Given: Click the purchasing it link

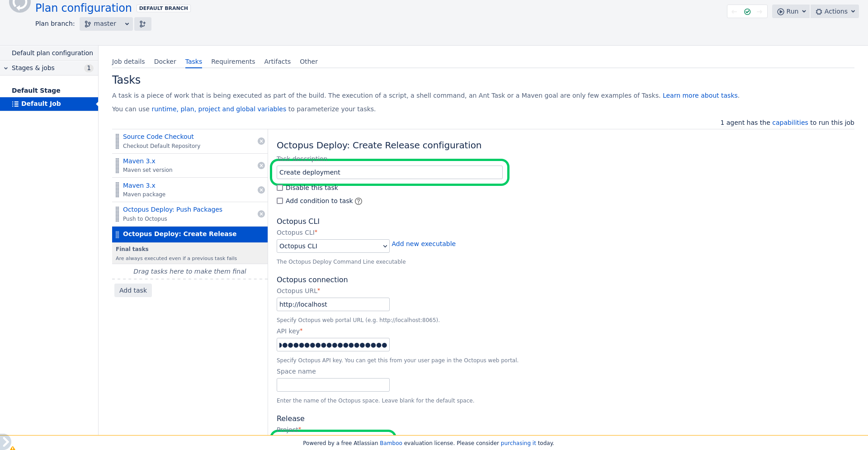Looking at the screenshot, I should (x=518, y=443).
